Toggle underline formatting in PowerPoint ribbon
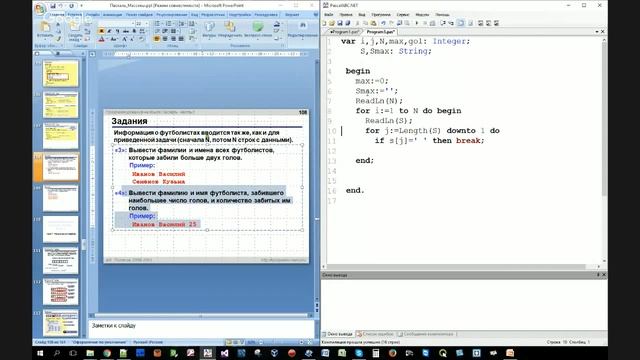This screenshot has height=360, width=640. tap(118, 31)
